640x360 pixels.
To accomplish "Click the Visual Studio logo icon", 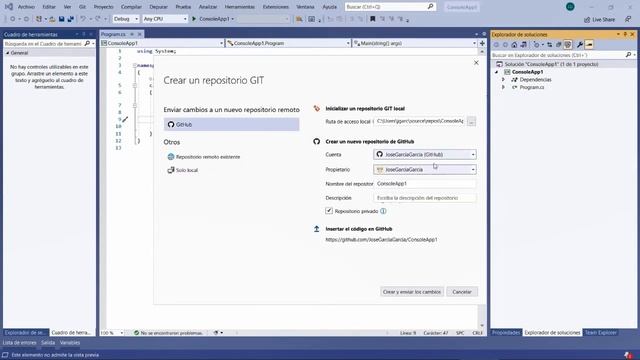I will point(9,7).
